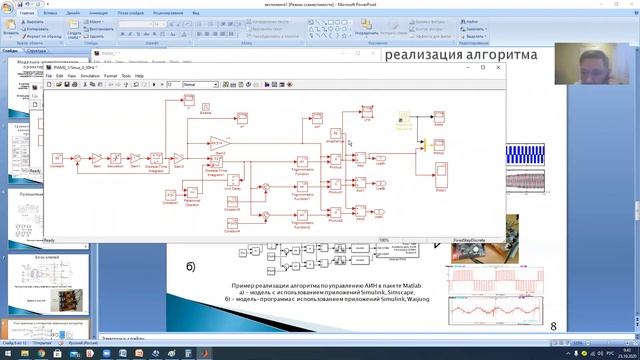Select the Constant block at diagram start
The height and width of the screenshot is (360, 640).
(57, 158)
